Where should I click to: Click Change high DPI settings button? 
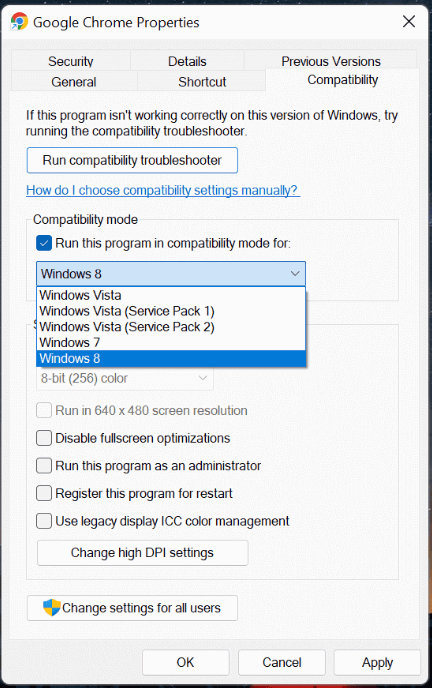143,553
